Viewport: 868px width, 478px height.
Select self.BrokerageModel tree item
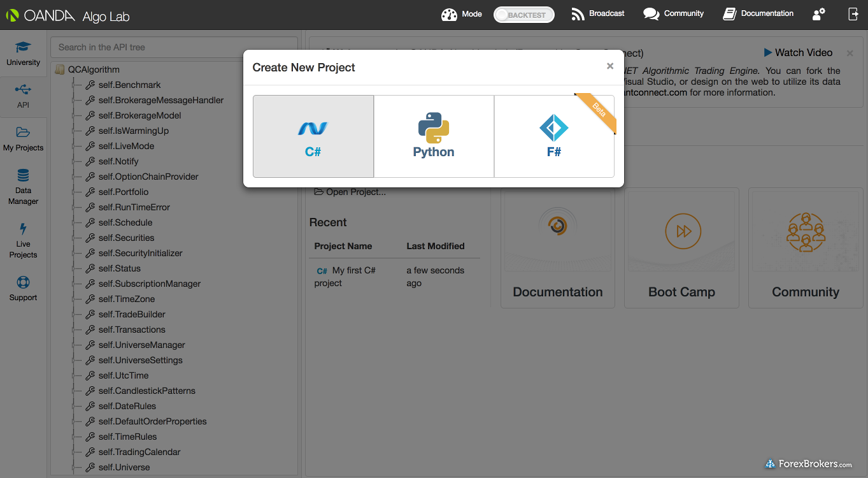139,115
